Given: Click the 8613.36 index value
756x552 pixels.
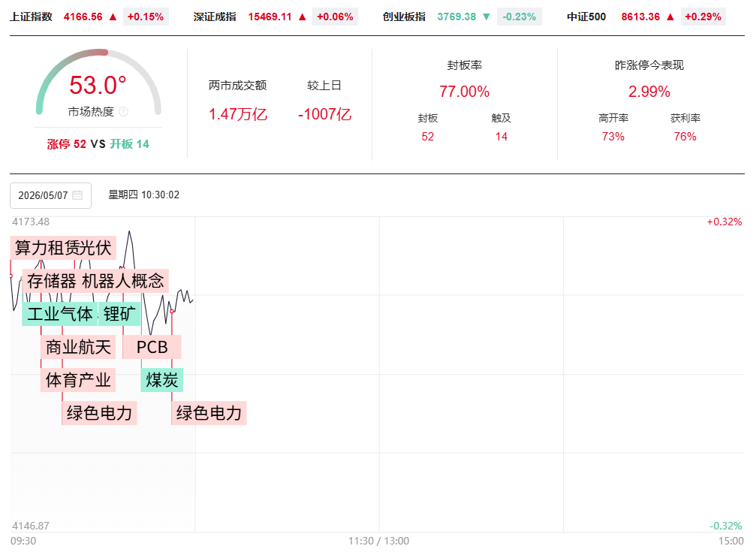Looking at the screenshot, I should (640, 17).
